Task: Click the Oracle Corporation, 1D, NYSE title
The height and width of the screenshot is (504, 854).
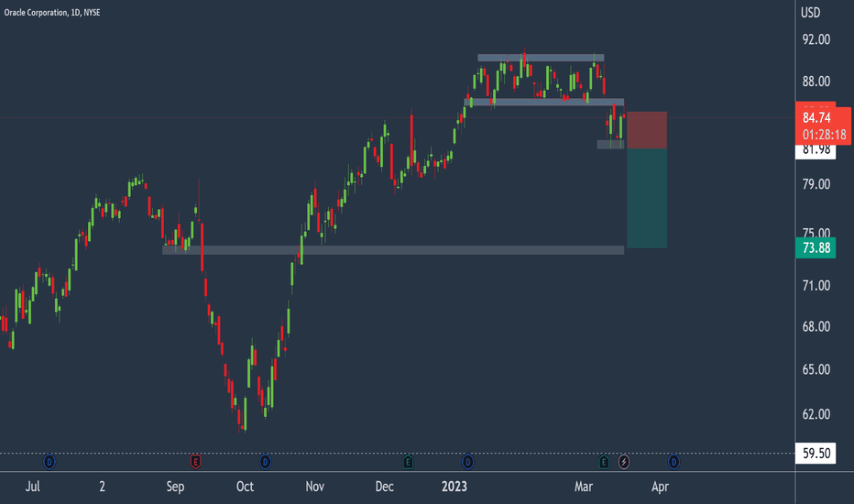Action: pos(52,12)
